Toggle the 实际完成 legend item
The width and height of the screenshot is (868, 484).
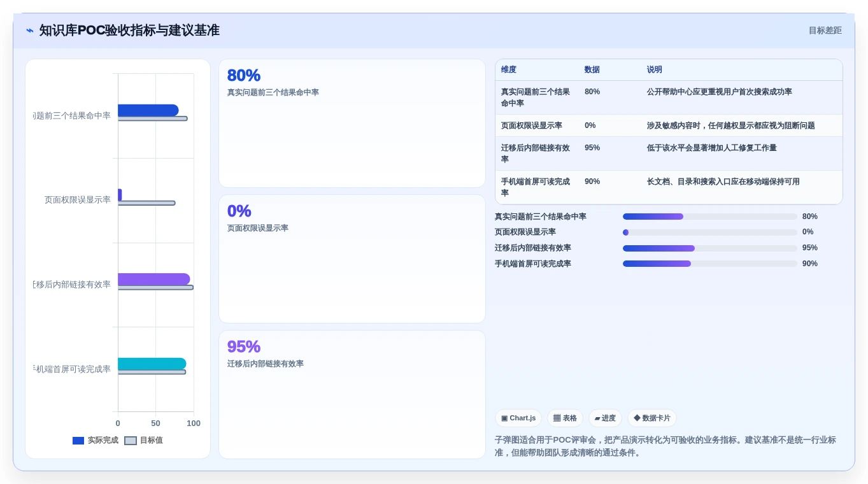96,440
